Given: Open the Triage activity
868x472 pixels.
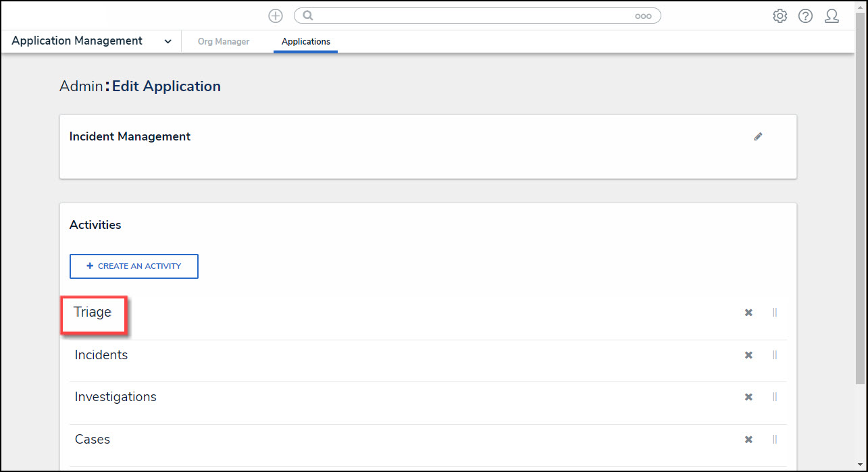Looking at the screenshot, I should 93,313.
